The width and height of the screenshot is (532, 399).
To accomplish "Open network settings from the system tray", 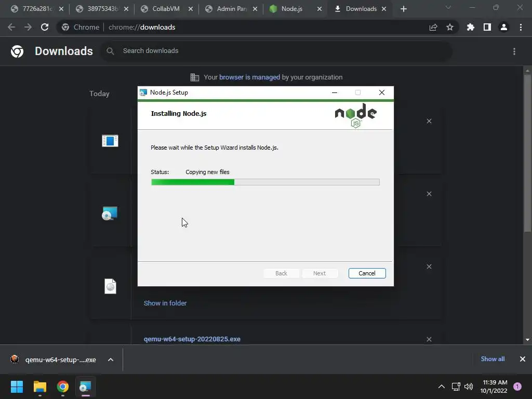I will (456, 387).
